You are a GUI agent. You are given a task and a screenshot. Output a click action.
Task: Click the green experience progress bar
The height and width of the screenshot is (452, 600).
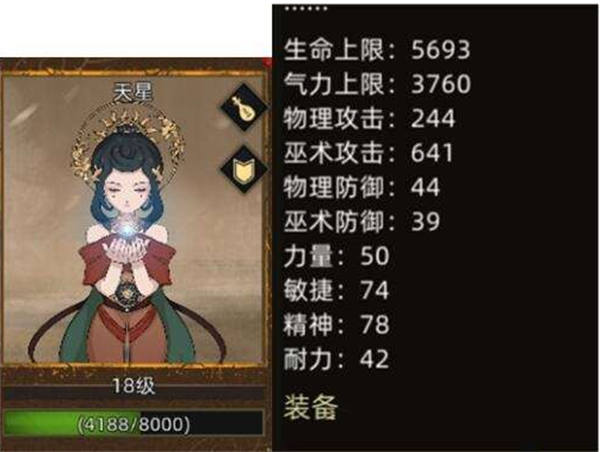coord(134,423)
